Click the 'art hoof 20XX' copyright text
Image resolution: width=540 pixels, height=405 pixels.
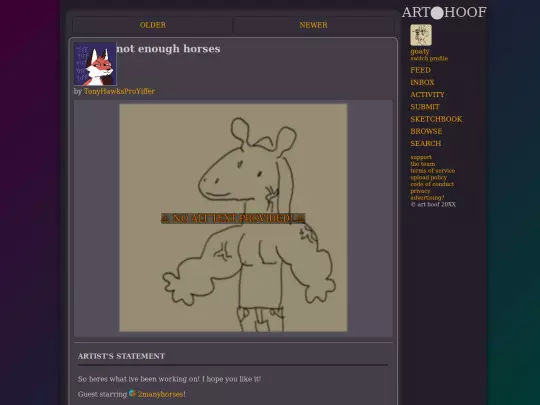433,204
